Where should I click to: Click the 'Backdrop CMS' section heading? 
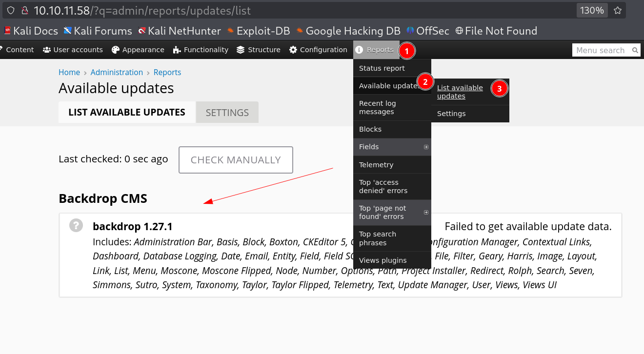click(103, 198)
